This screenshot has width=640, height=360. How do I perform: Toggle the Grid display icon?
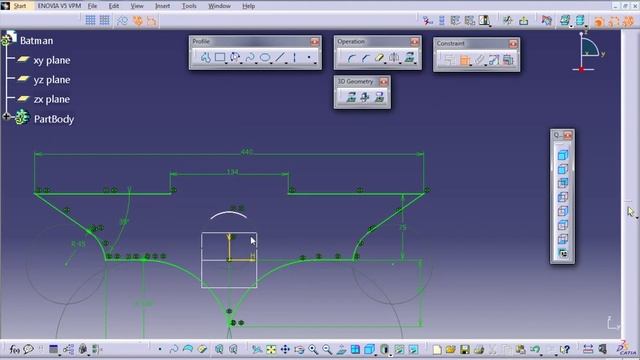91,20
